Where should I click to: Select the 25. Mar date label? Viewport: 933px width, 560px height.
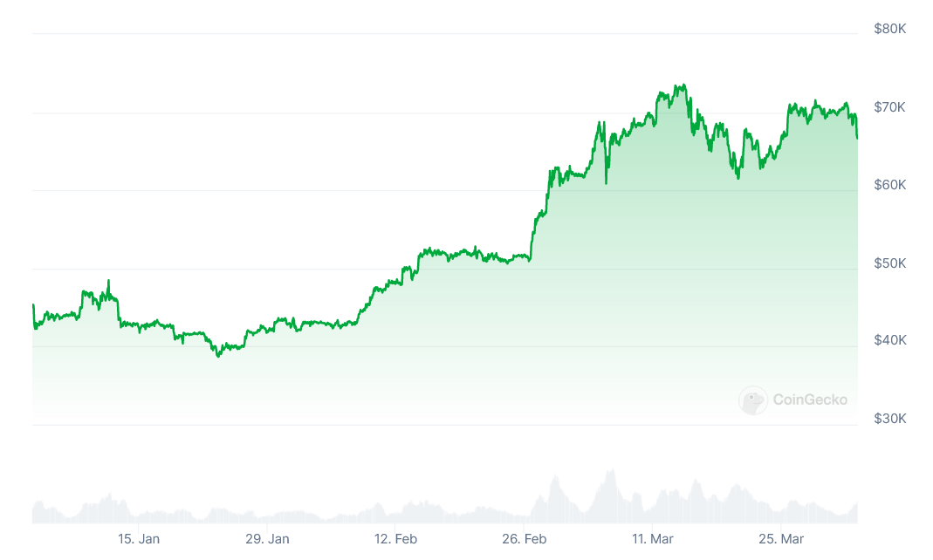click(x=781, y=539)
